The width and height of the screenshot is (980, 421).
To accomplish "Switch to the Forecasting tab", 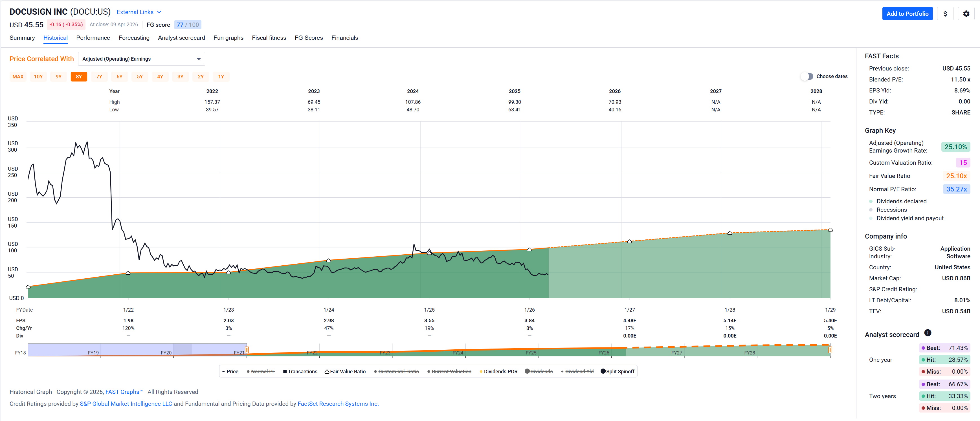I will (x=134, y=38).
